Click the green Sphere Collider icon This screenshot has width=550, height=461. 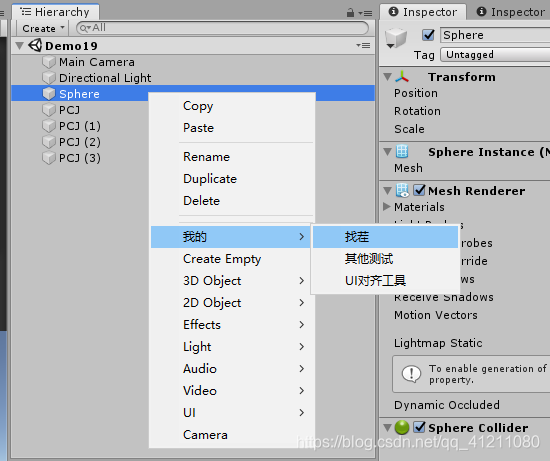coord(402,427)
